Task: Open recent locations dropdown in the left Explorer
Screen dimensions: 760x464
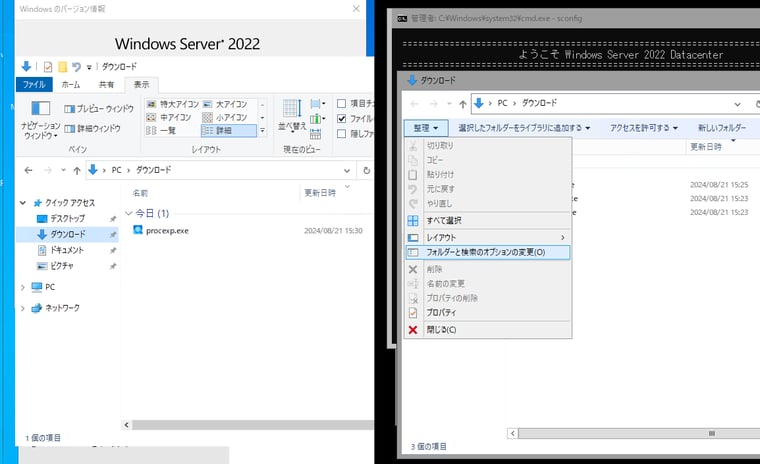Action: click(63, 170)
